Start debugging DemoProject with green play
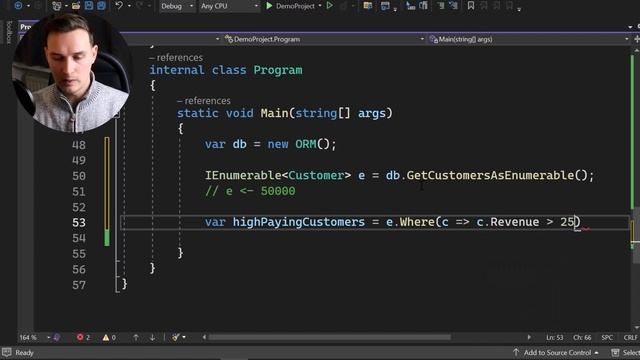The width and height of the screenshot is (640, 360). (269, 6)
